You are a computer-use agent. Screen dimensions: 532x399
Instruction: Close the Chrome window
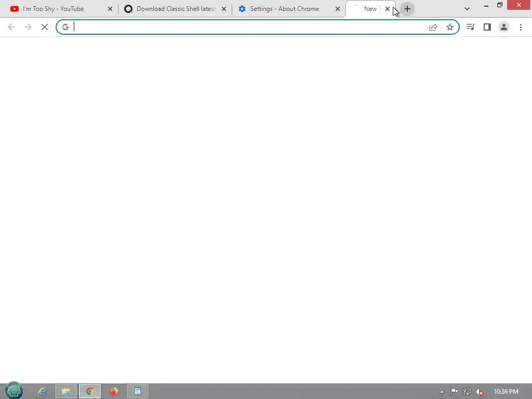click(x=519, y=5)
